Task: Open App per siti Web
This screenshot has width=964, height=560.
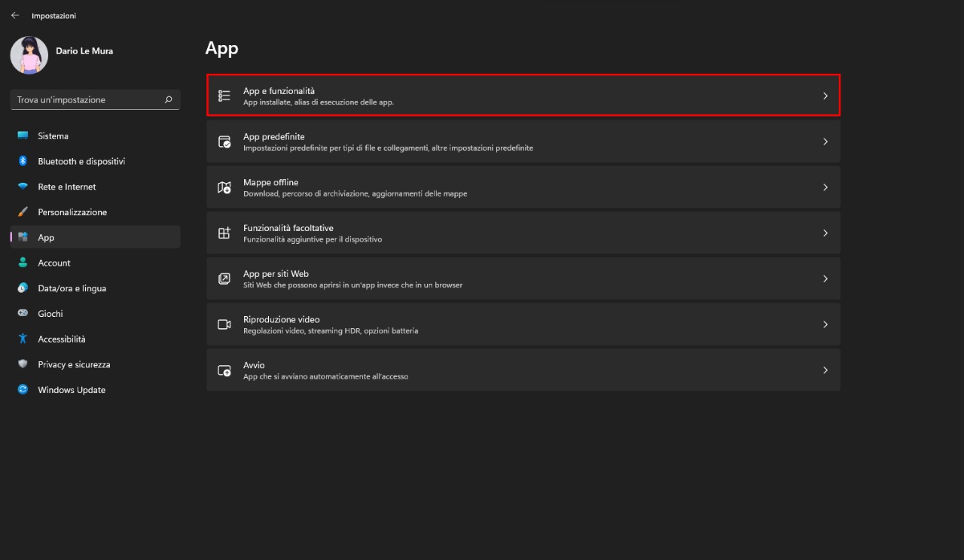Action: 523,278
